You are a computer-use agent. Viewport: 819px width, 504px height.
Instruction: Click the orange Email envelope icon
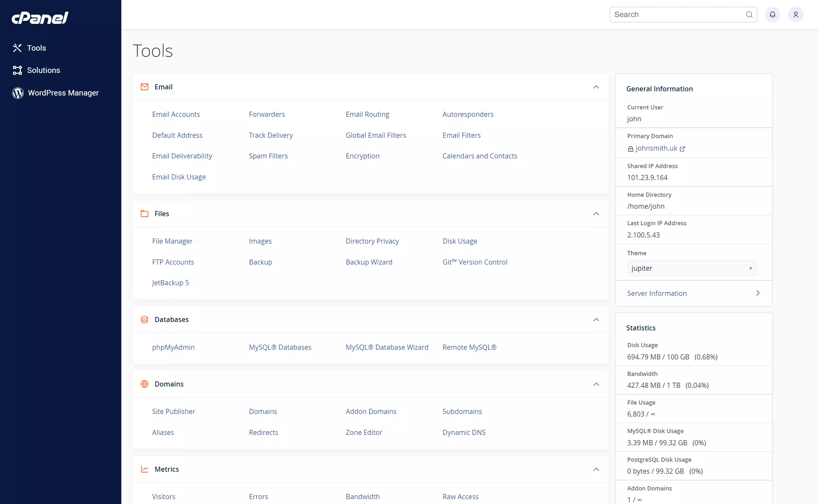tap(144, 87)
